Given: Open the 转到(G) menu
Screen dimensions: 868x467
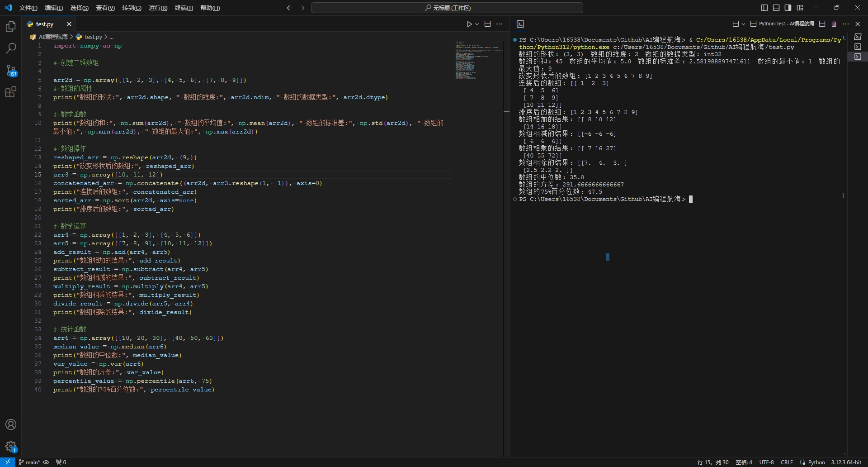Looking at the screenshot, I should (x=132, y=8).
